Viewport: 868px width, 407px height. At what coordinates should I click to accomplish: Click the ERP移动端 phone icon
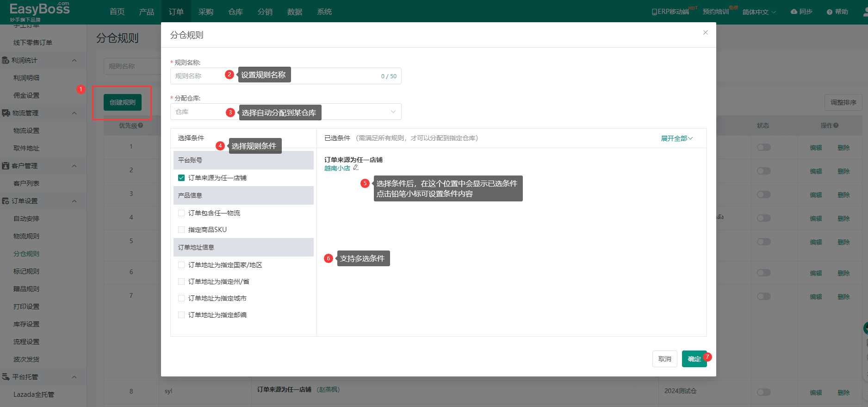(x=654, y=12)
